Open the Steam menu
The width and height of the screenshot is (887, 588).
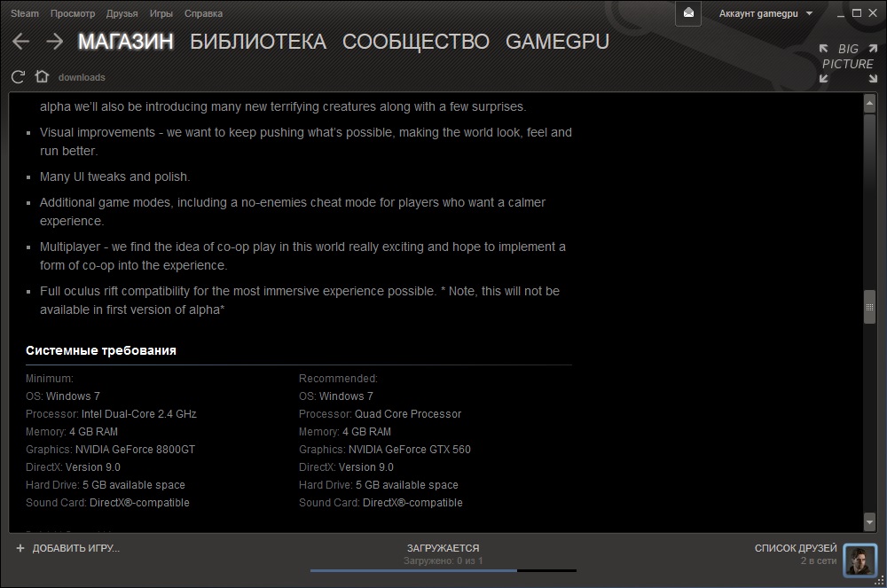25,13
